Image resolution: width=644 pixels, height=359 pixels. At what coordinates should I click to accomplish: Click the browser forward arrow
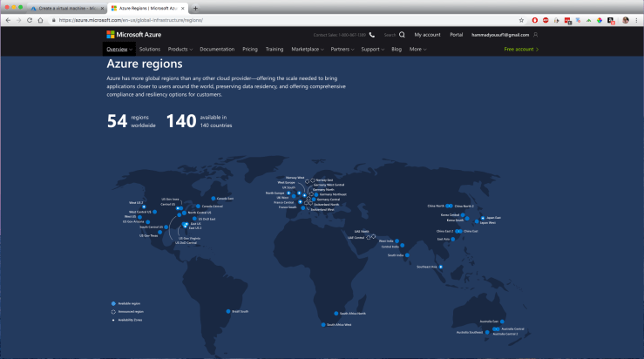click(18, 20)
